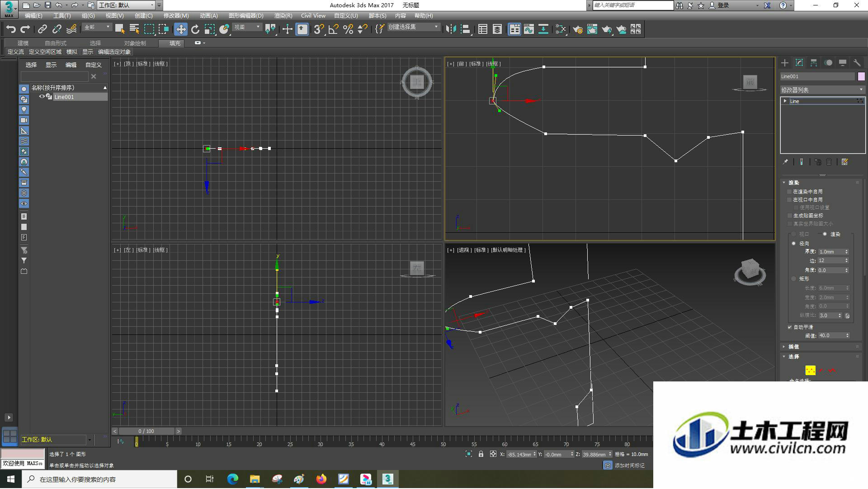This screenshot has width=868, height=489.
Task: Toggle selection lock in status bar
Action: pos(481,454)
